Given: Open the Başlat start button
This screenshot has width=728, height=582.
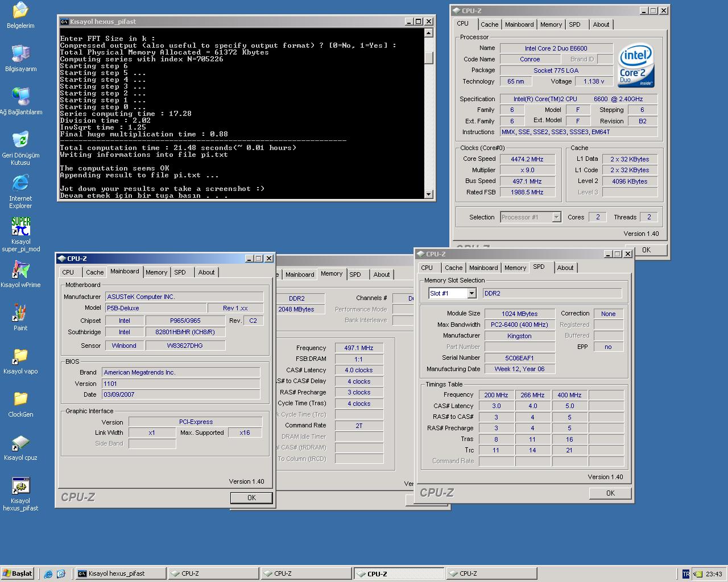Looking at the screenshot, I should [18, 573].
